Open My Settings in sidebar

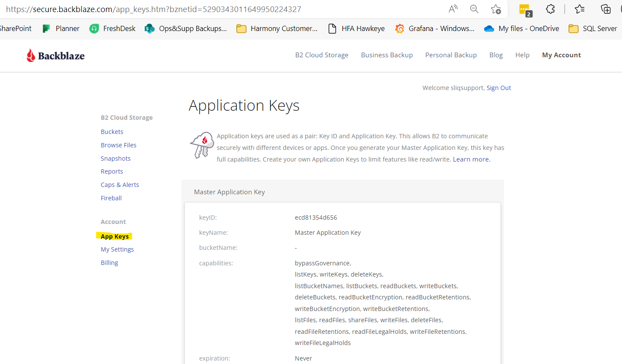tap(117, 249)
